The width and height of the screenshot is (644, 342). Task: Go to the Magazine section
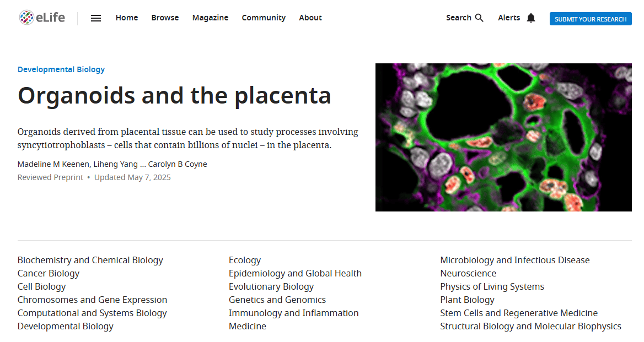pos(210,18)
